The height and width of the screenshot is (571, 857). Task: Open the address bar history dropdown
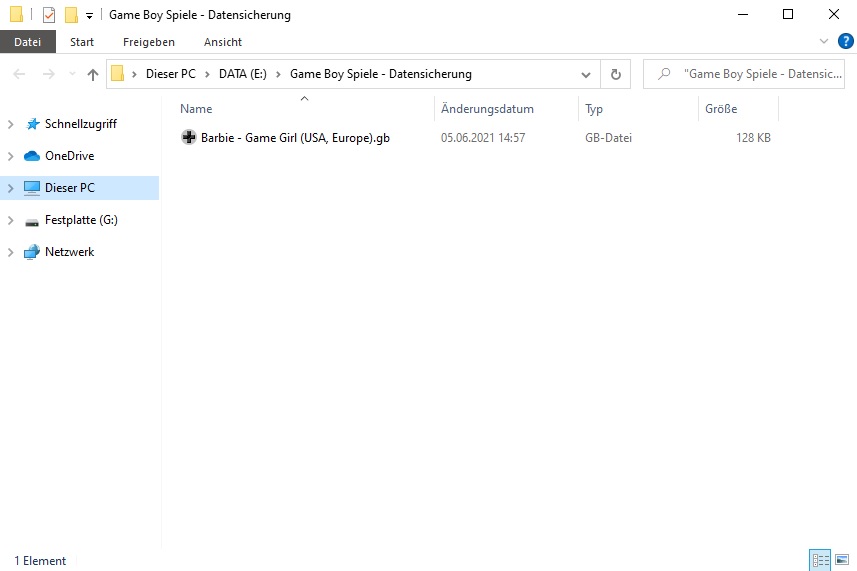[586, 74]
